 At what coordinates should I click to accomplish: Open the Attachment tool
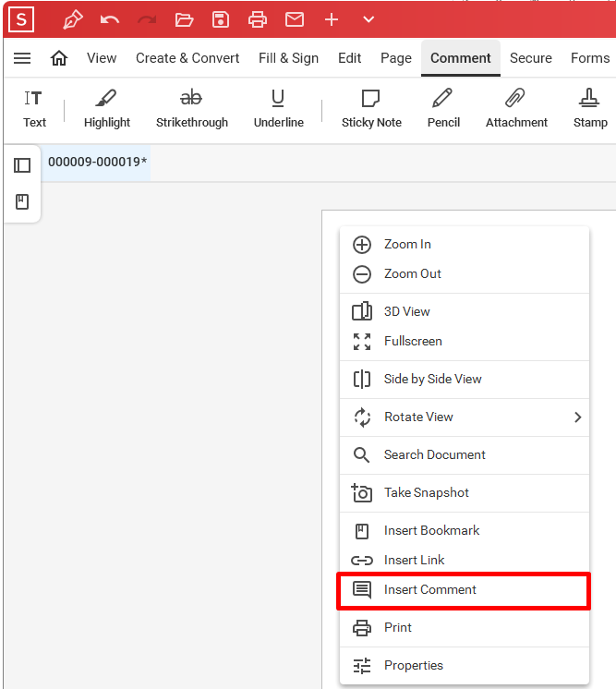pyautogui.click(x=516, y=109)
